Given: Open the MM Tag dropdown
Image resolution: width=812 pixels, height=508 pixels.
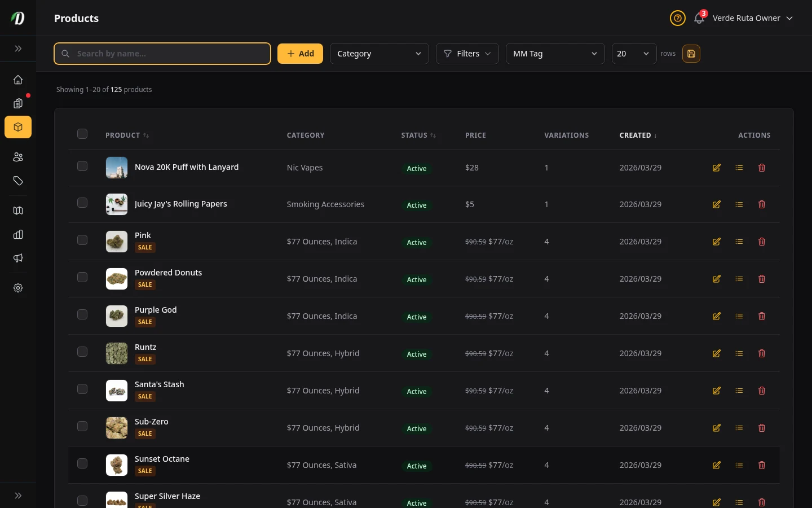Looking at the screenshot, I should coord(555,54).
